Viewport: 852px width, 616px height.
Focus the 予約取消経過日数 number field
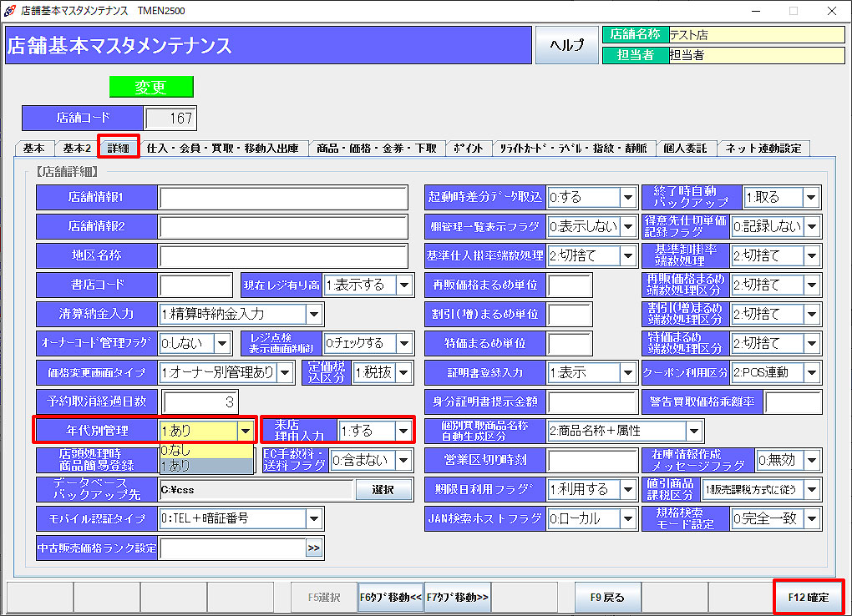click(199, 402)
